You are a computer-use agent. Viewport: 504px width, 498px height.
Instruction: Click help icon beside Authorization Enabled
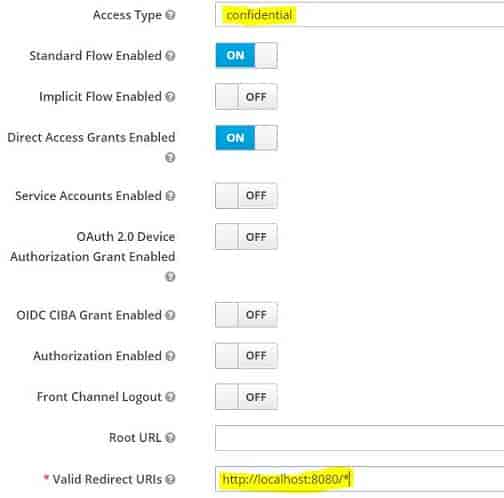pos(170,356)
